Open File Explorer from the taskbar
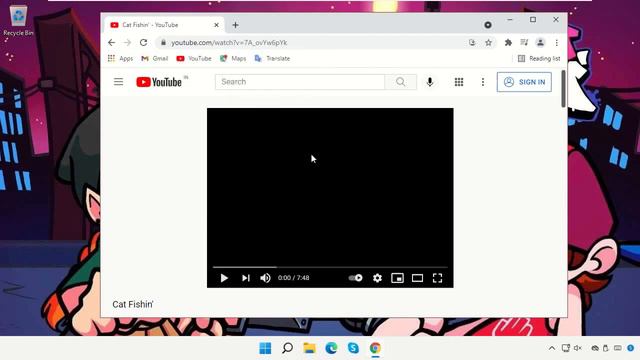Screen dimensions: 640x360 [309, 348]
